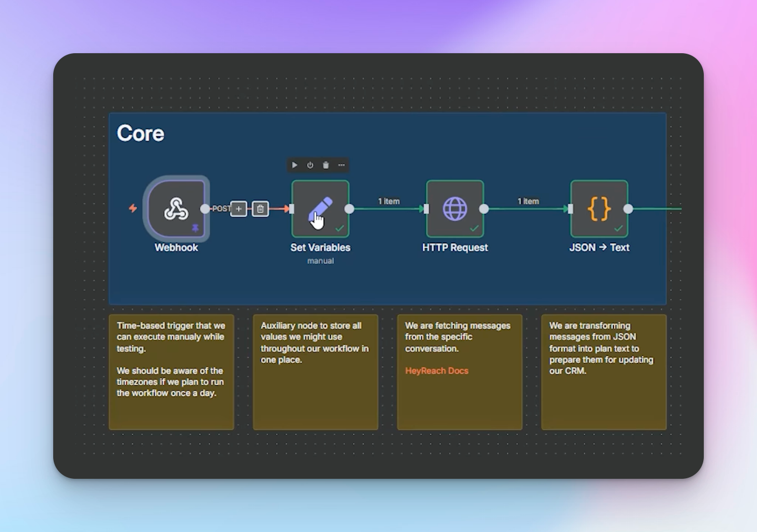Viewport: 757px width, 532px height.
Task: Click the green checkmark on Set Variables
Action: 340,228
